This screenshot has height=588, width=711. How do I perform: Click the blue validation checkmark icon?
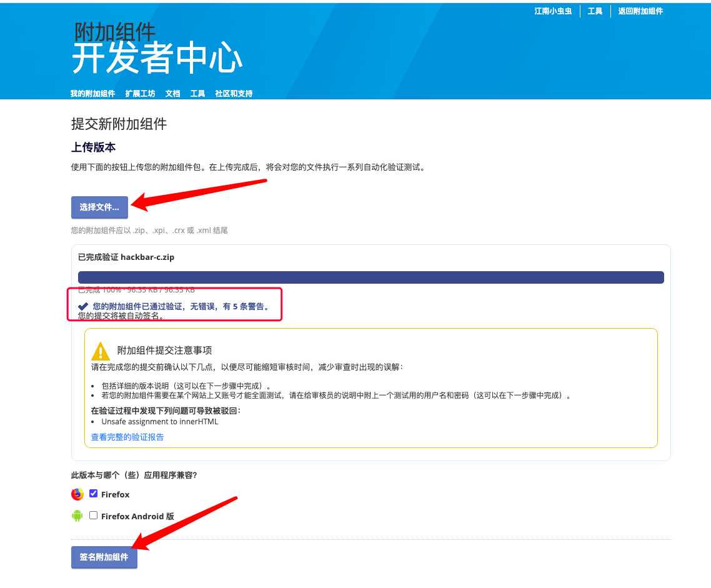coord(83,306)
